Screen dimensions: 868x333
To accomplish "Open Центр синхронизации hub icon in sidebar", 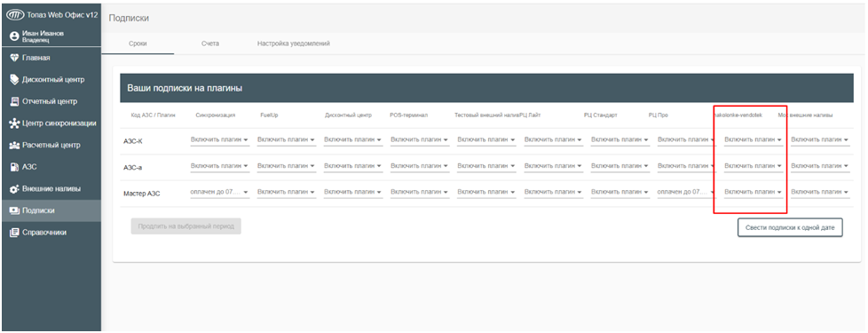I will pyautogui.click(x=15, y=123).
